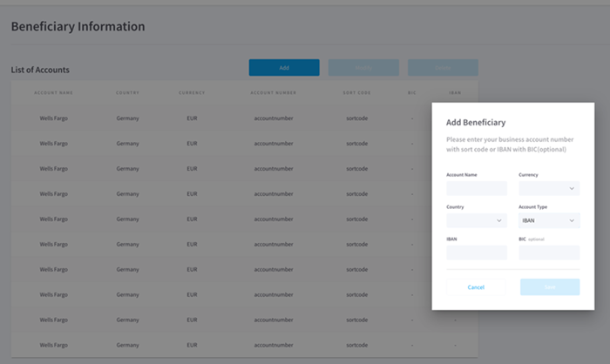Click the IBAN column header in table
Screen dimensions: 610x364
tap(454, 92)
